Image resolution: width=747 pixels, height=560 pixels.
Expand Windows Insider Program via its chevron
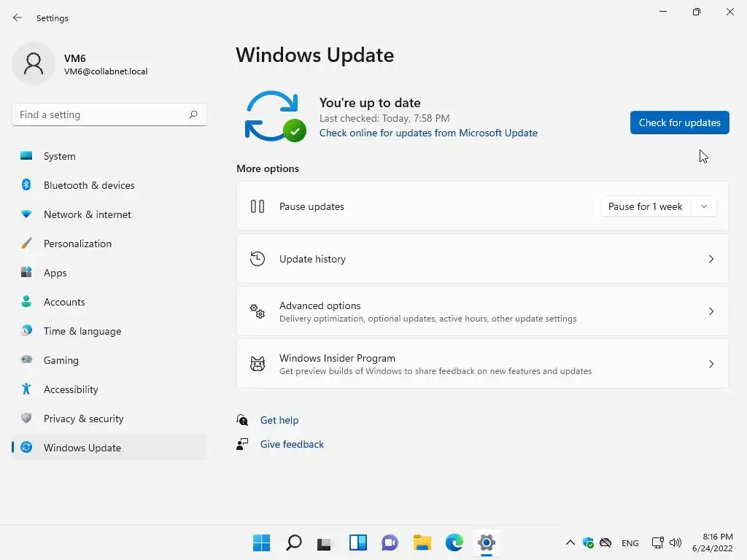pyautogui.click(x=711, y=364)
